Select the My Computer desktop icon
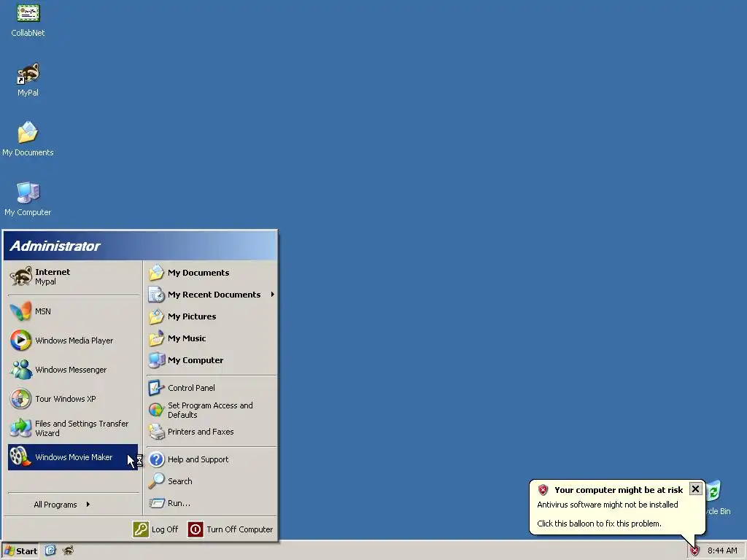The height and width of the screenshot is (560, 747). 28,199
